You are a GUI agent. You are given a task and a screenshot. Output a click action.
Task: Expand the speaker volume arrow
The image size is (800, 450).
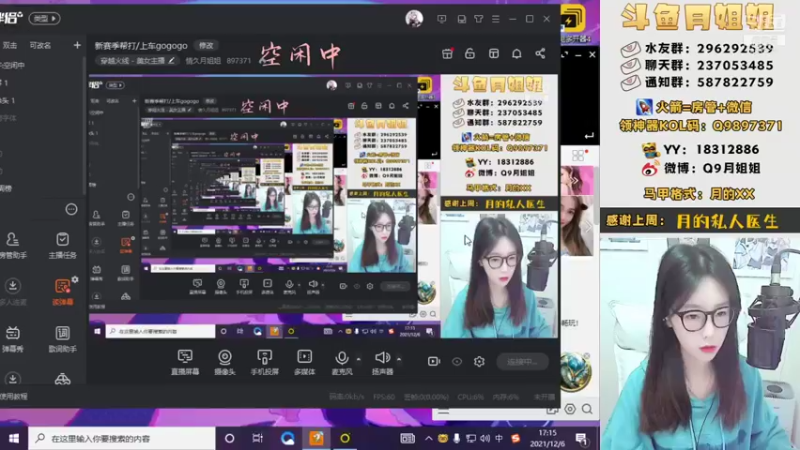coord(399,359)
